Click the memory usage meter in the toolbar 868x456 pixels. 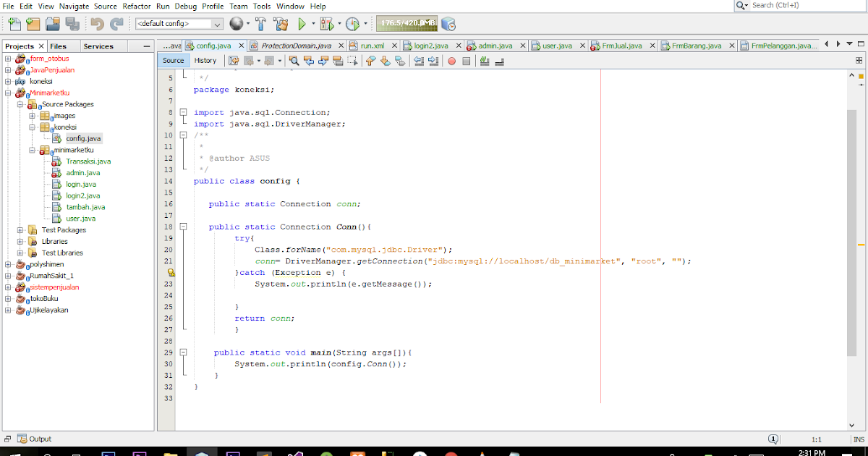[405, 22]
